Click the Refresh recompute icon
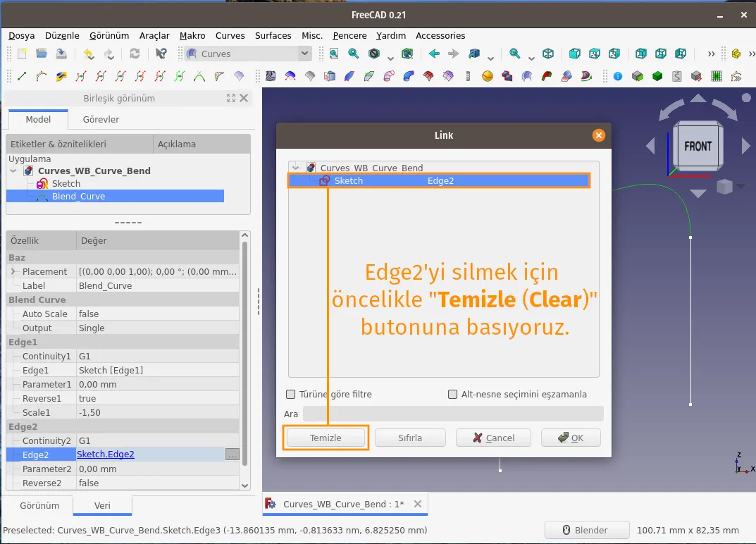Screen dimensions: 756x544 pos(135,54)
